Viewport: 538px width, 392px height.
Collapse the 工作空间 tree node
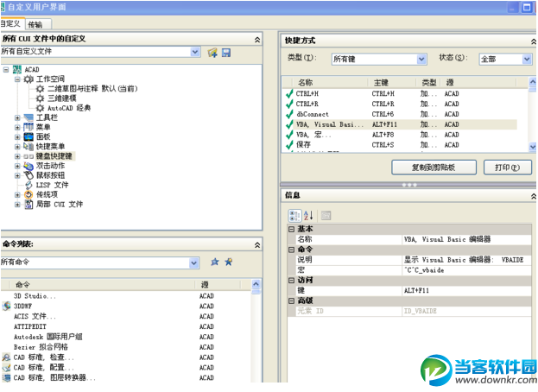[x=17, y=79]
